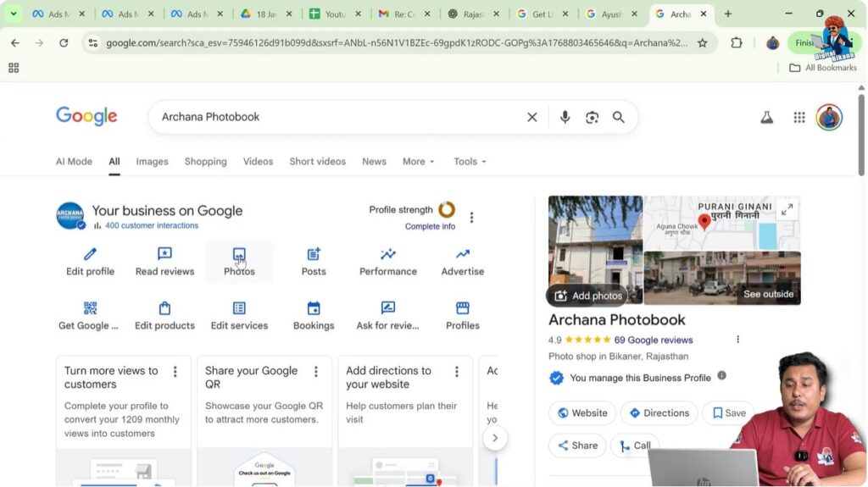Switch to Short videos tab
Screen dimensions: 868x487
[317, 162]
